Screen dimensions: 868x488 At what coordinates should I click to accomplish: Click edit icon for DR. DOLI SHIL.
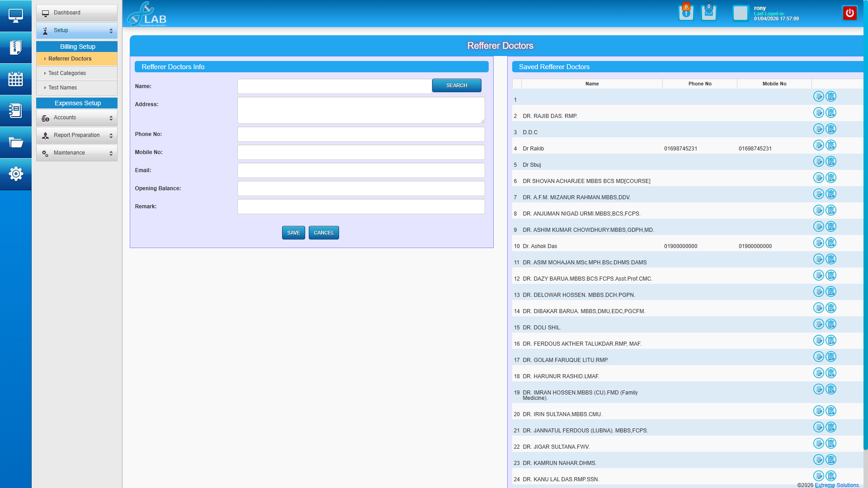click(818, 324)
